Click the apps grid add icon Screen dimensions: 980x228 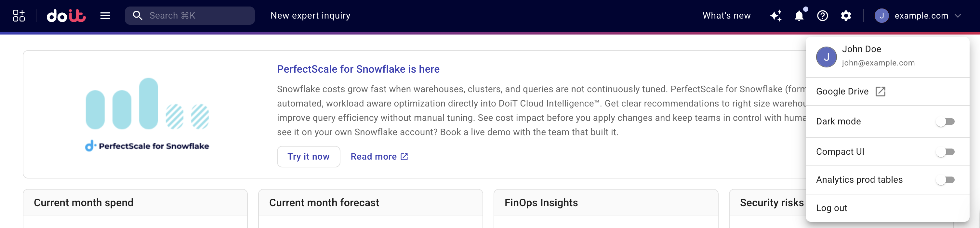click(19, 16)
